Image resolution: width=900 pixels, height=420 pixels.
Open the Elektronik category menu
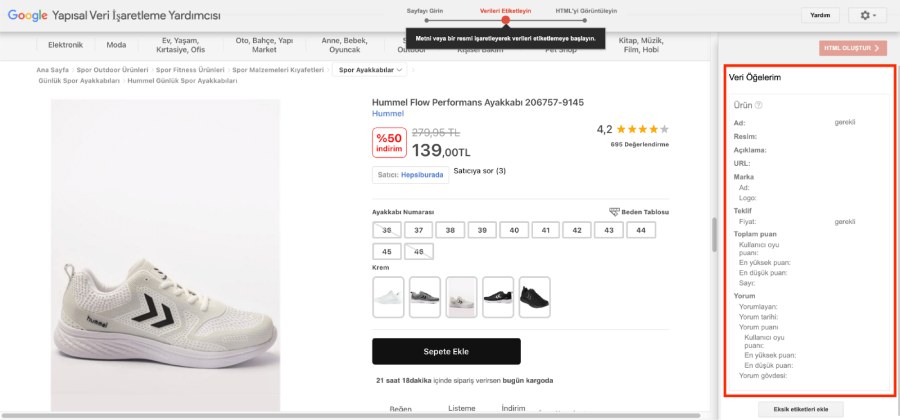66,45
